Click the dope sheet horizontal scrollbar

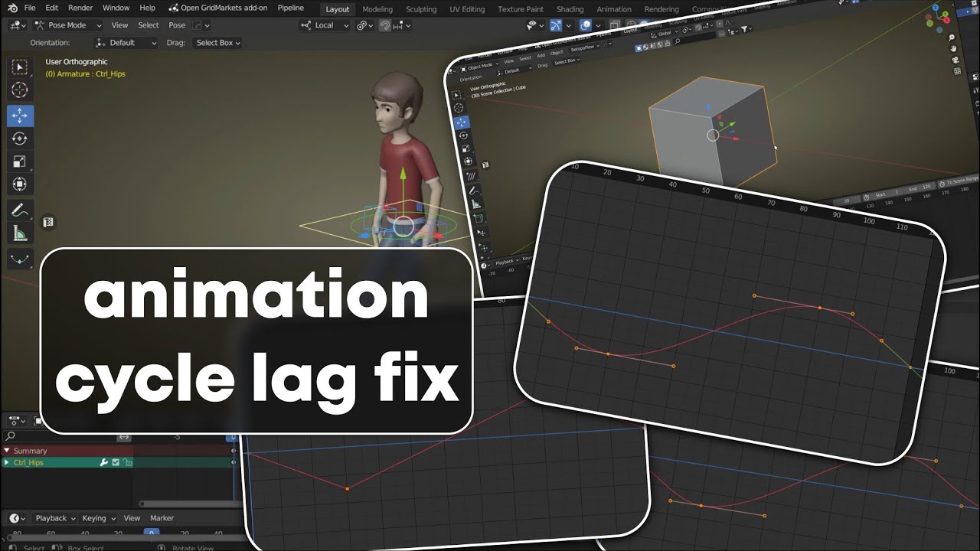(x=190, y=504)
